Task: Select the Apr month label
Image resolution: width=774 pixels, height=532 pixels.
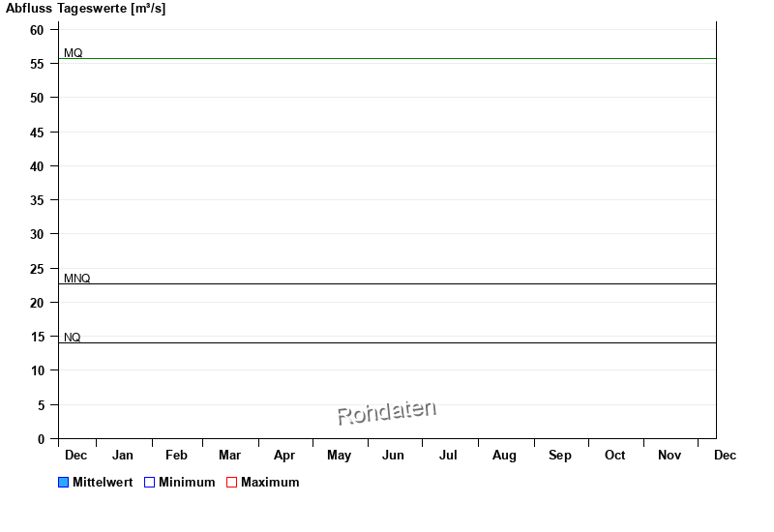Action: (x=284, y=456)
